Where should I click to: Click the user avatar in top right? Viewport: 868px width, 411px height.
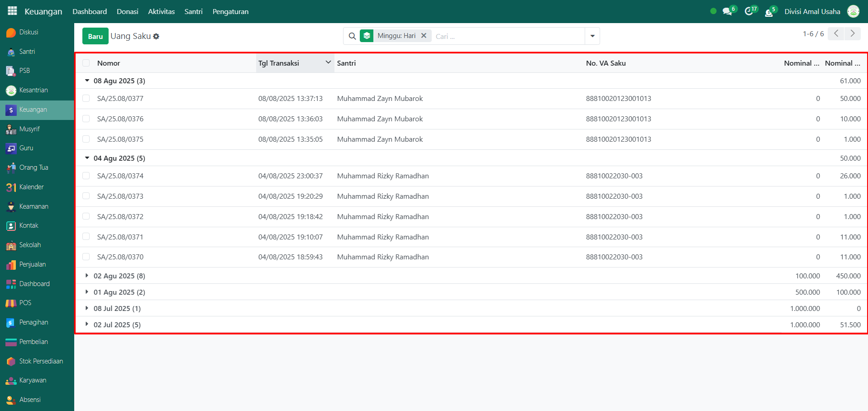[x=853, y=12]
